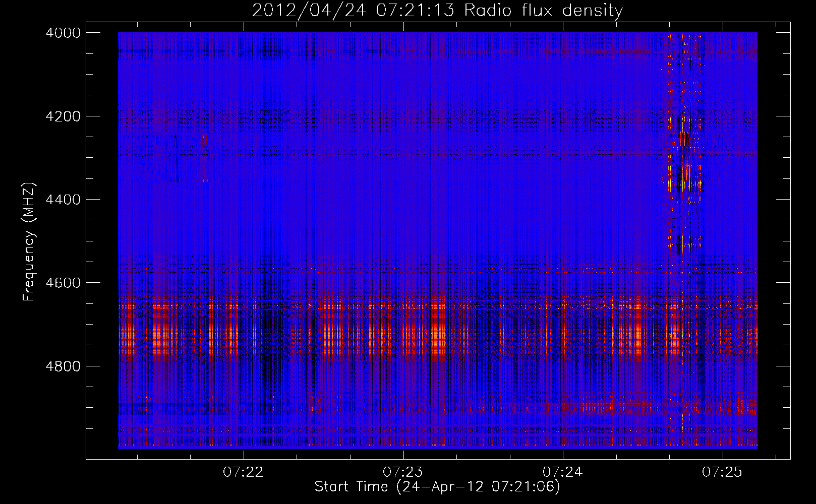Screen dimensions: 816x504
Task: Select the 4800 frequency axis label
Action: pos(63,366)
